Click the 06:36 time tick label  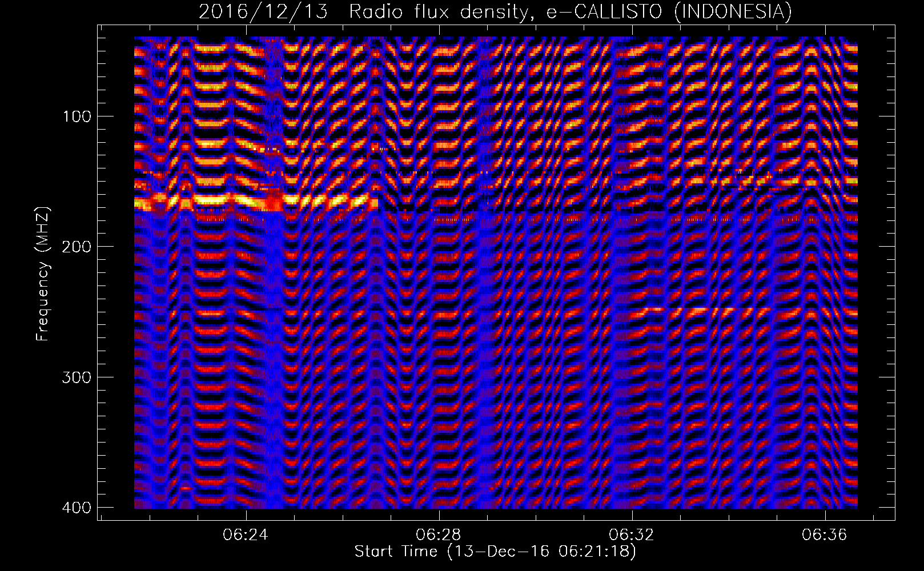(x=825, y=535)
